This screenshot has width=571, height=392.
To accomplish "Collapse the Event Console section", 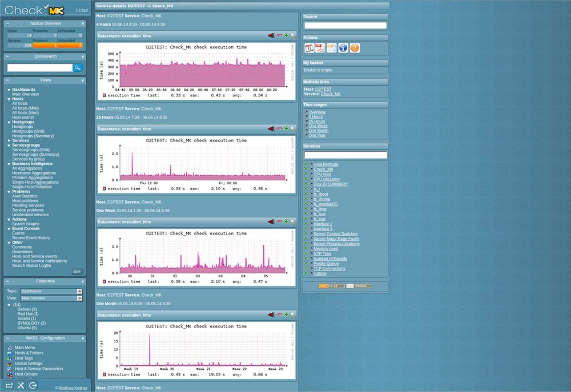I will click(x=9, y=229).
